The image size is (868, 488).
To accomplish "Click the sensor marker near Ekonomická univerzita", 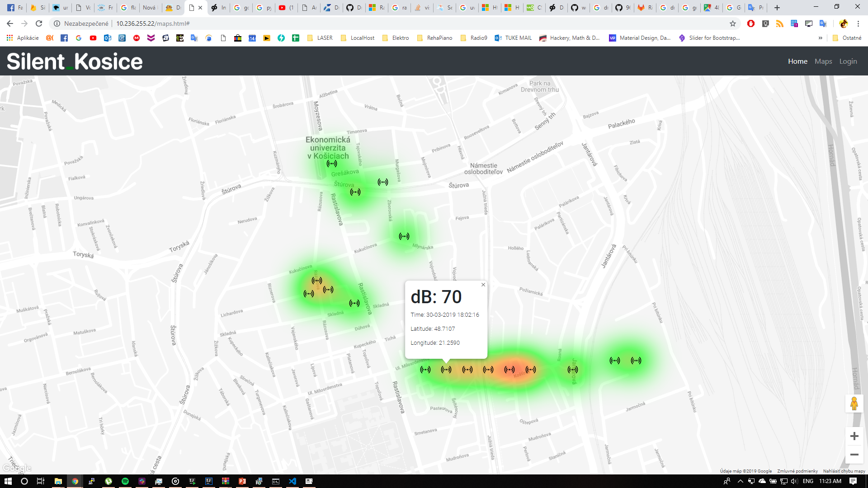I will [x=332, y=164].
